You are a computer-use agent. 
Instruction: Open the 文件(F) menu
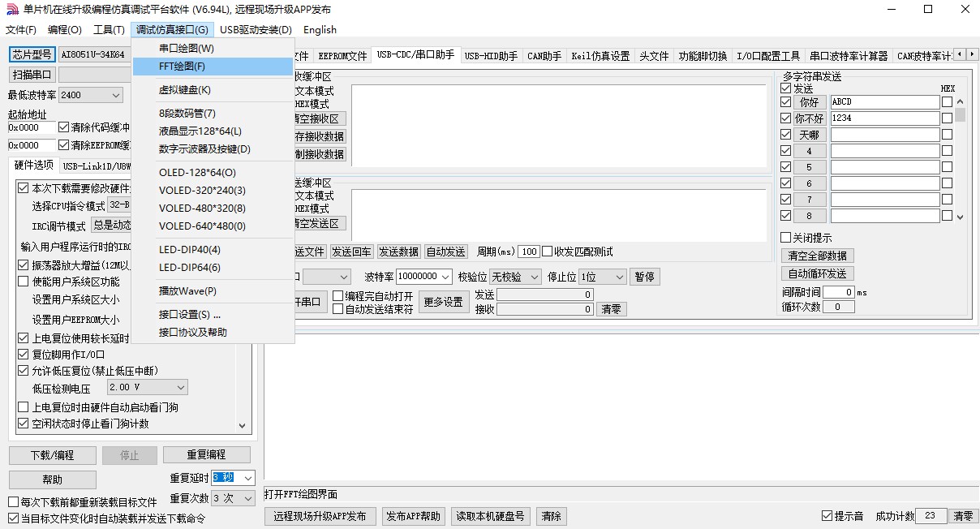click(x=20, y=30)
